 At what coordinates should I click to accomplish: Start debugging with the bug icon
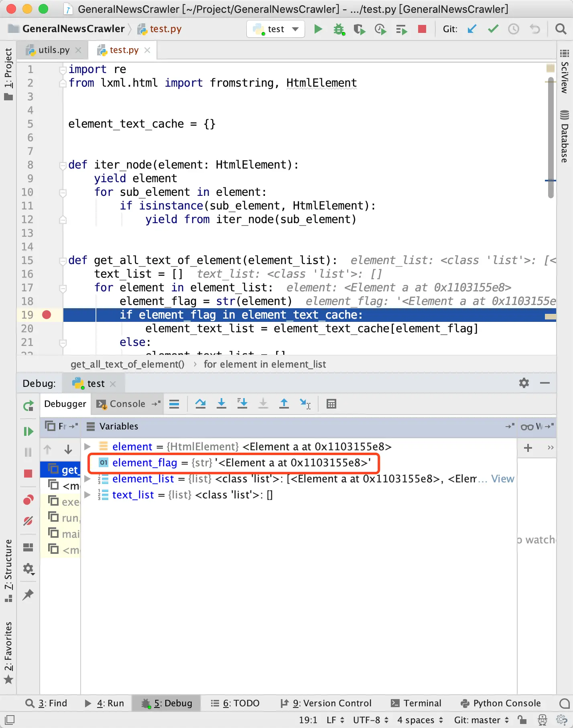pos(339,29)
